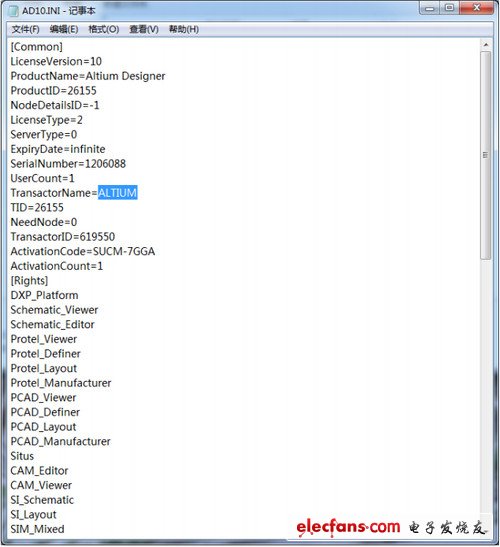Click the Notepad icon in title bar
The width and height of the screenshot is (500, 547).
[x=13, y=10]
